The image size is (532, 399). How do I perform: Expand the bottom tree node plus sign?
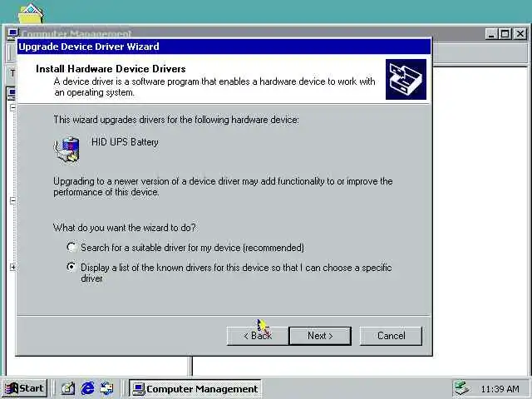(12, 267)
